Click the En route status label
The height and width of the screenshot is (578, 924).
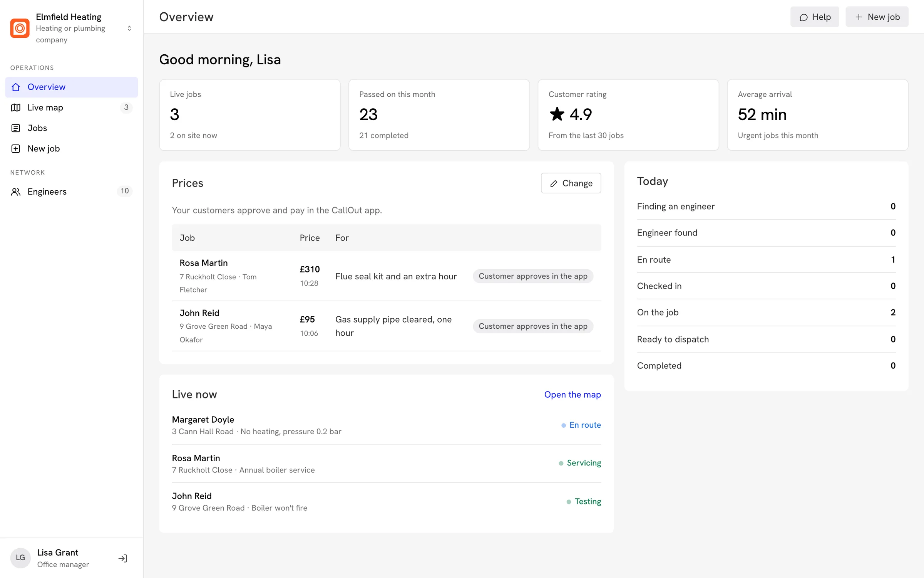pos(585,425)
